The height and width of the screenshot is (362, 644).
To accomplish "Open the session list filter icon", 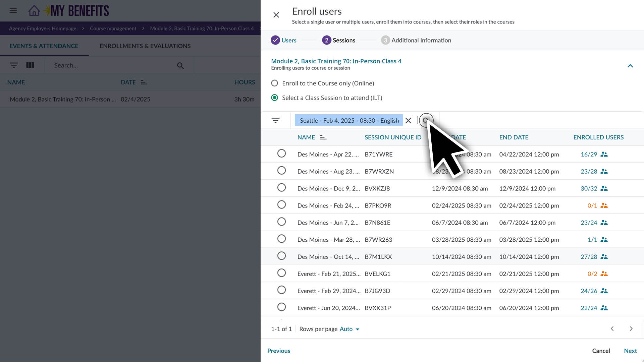I will click(275, 120).
